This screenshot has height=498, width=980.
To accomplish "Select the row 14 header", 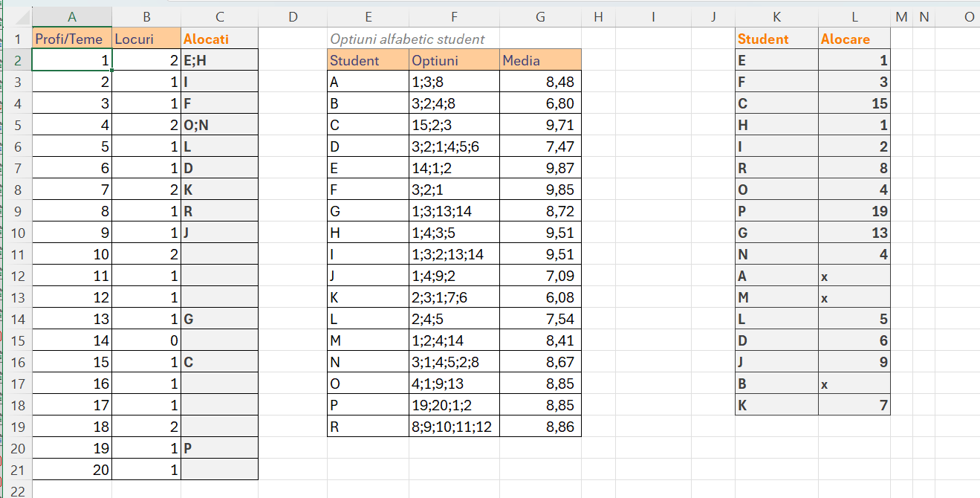I will [x=18, y=319].
